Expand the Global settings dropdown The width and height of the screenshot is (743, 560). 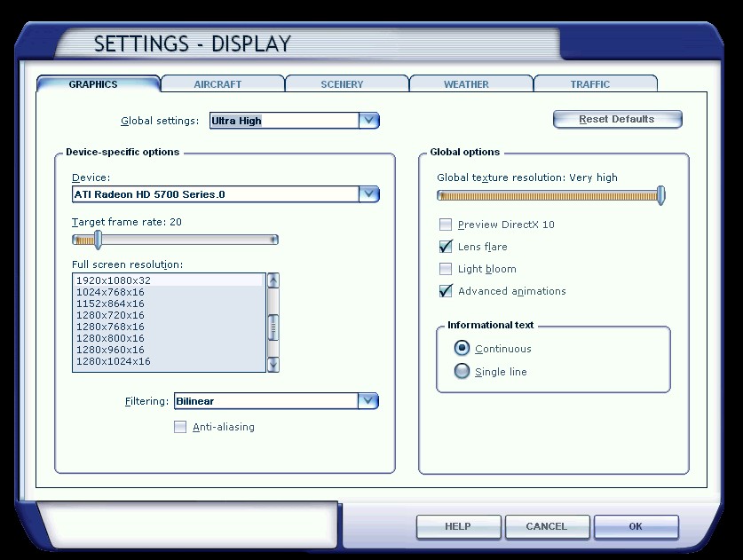pos(368,121)
